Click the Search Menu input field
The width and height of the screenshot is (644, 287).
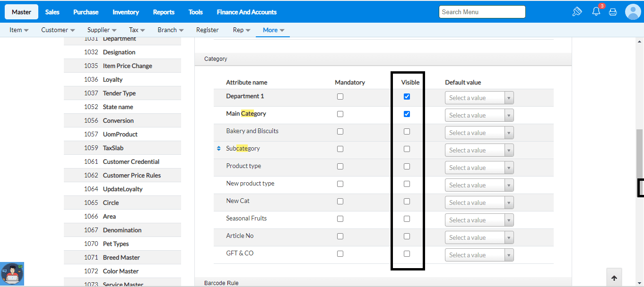tap(482, 12)
